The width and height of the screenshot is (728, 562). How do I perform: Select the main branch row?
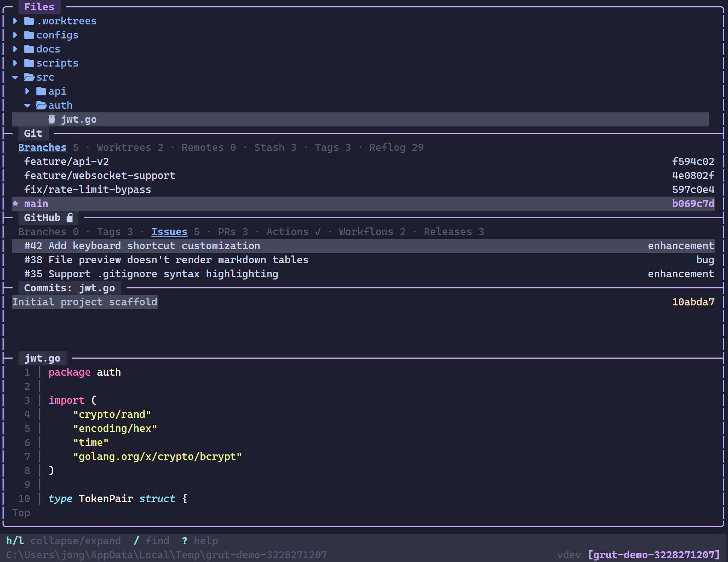pyautogui.click(x=363, y=204)
